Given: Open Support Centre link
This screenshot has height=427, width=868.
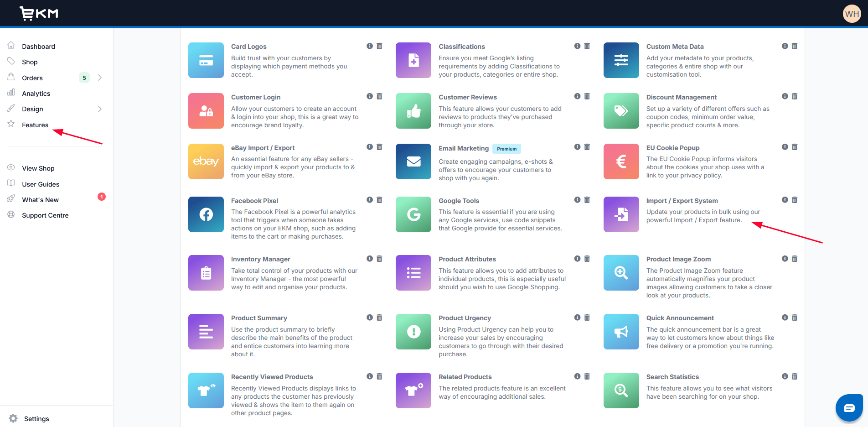Looking at the screenshot, I should 45,215.
